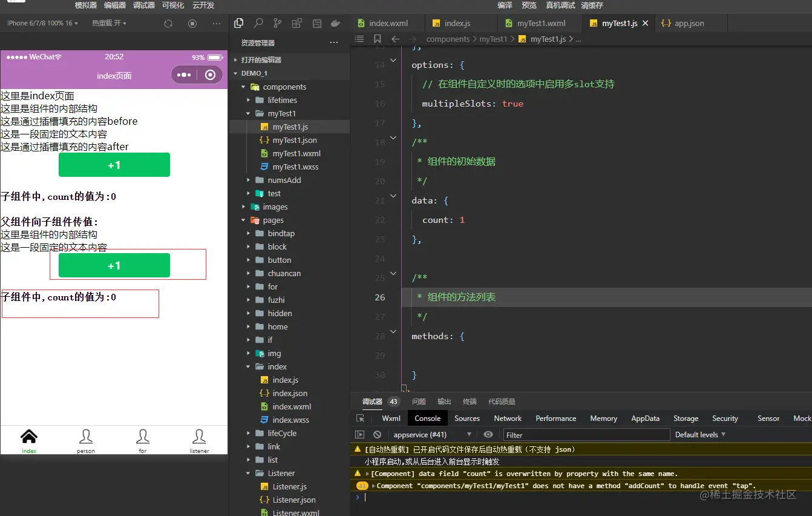812x516 pixels.
Task: Select index.wxss file under index folder
Action: click(x=289, y=420)
